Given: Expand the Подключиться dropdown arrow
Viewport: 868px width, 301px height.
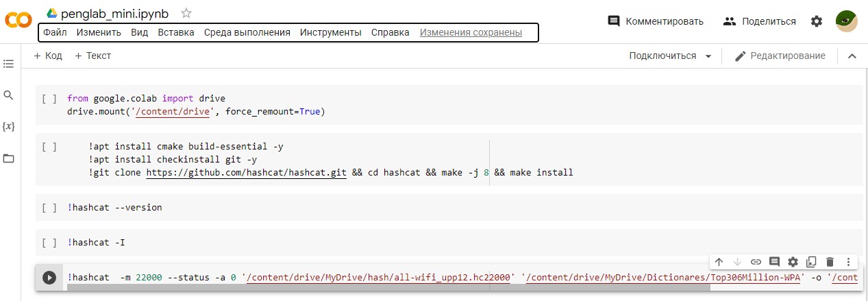Looking at the screenshot, I should (x=708, y=56).
